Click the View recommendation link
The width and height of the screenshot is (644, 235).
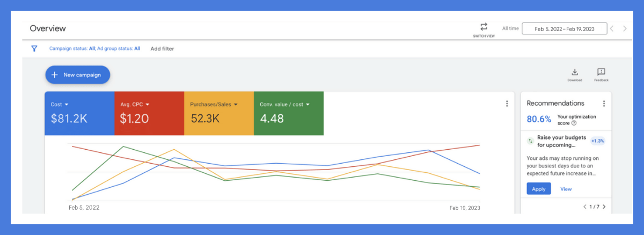click(x=566, y=189)
